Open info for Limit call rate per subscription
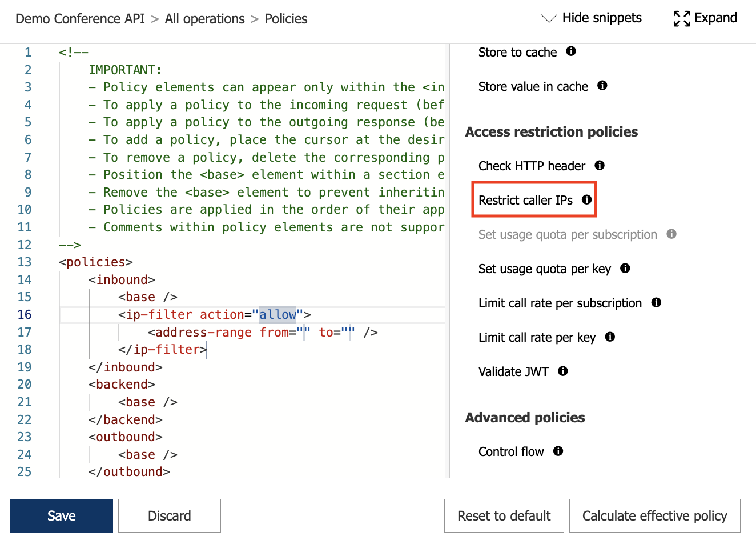This screenshot has width=756, height=536. click(656, 302)
